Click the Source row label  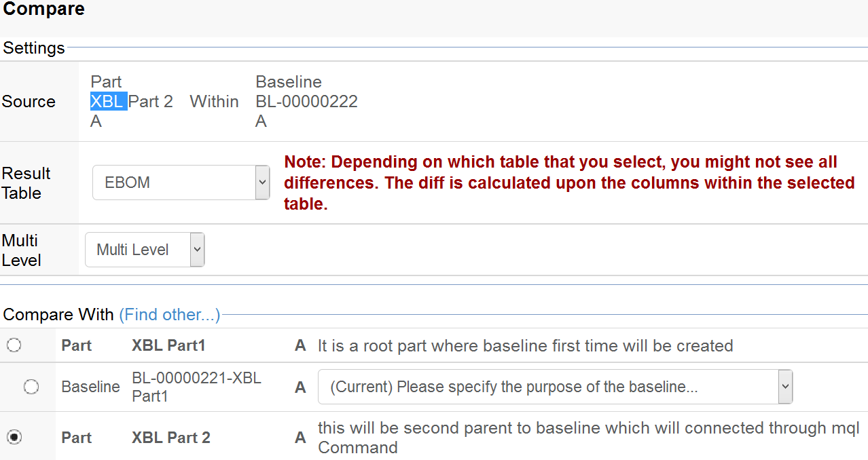pos(29,102)
